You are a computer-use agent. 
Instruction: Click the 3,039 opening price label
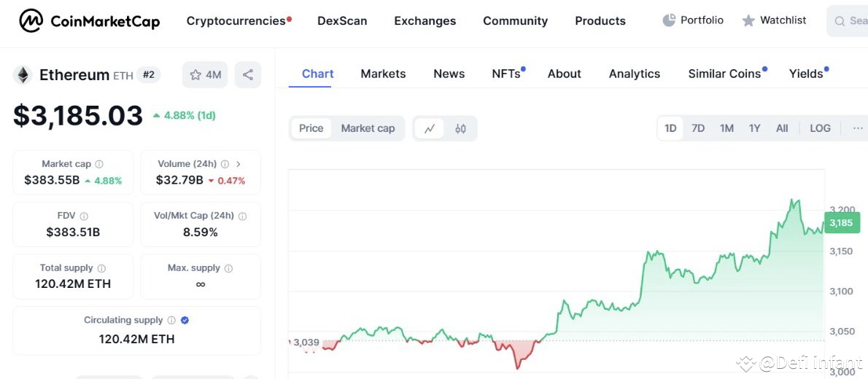click(306, 343)
